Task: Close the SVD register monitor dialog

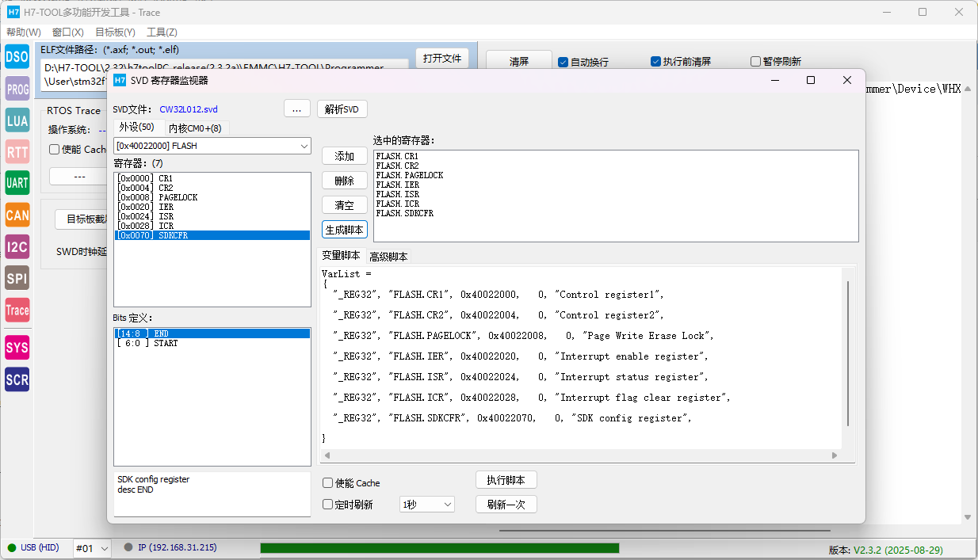Action: point(847,80)
